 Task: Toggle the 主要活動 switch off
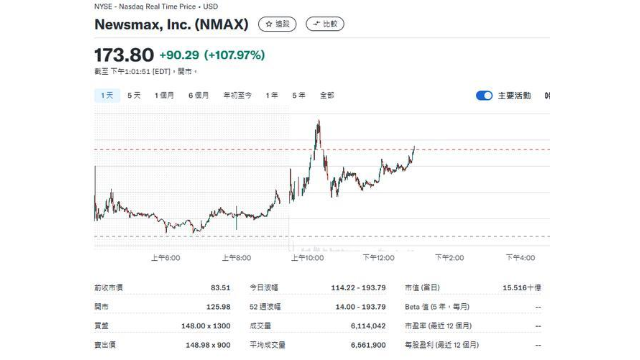tap(484, 96)
